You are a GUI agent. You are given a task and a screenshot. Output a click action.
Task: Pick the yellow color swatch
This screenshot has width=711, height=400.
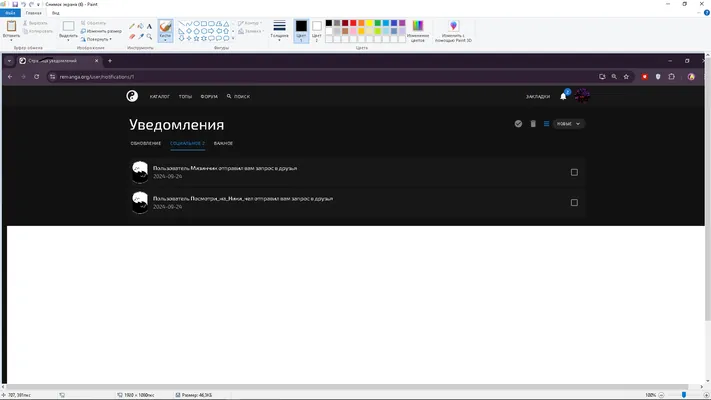click(370, 23)
